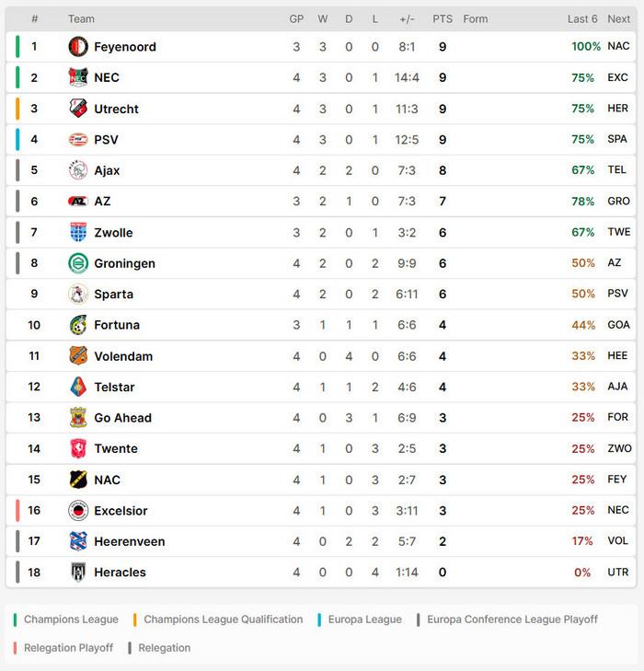Select the NEC team logo
This screenshot has width=644, height=671.
[78, 77]
